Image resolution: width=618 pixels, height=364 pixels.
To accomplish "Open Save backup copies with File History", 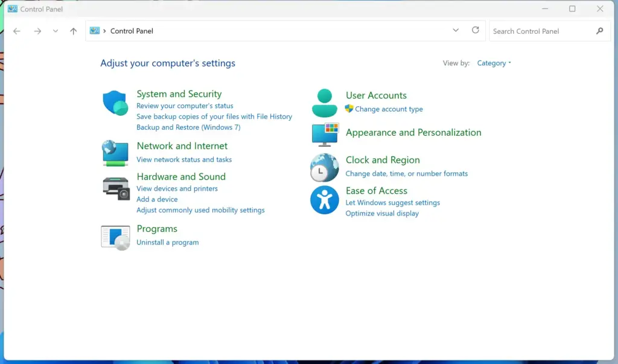I will [x=214, y=117].
